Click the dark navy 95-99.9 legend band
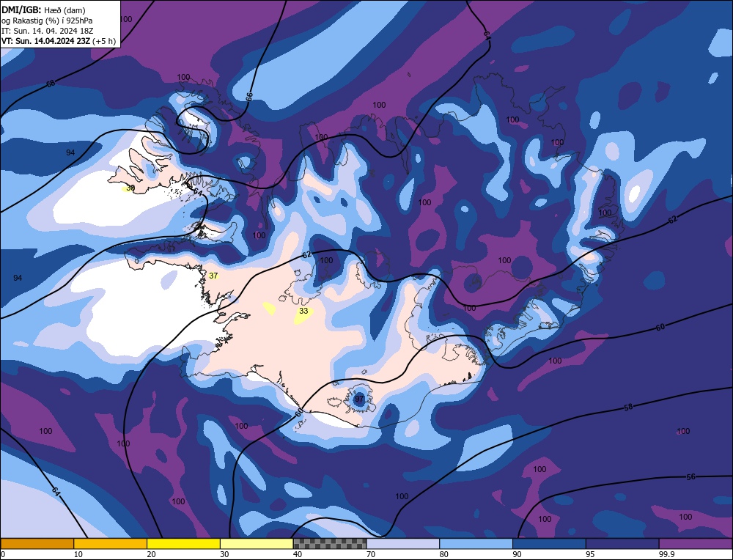733x560 pixels. (622, 543)
